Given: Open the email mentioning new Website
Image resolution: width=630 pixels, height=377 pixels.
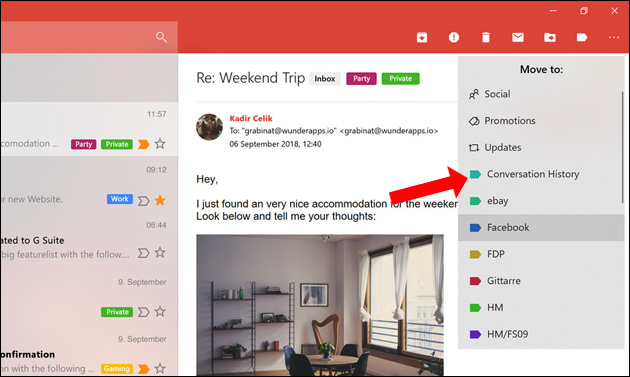Looking at the screenshot, I should 89,185.
